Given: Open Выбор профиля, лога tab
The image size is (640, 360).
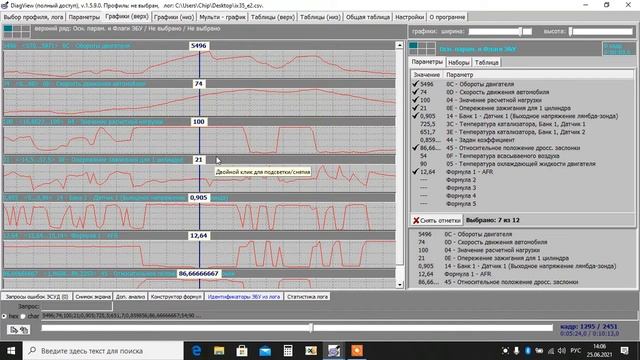Looking at the screenshot, I should click(33, 17).
